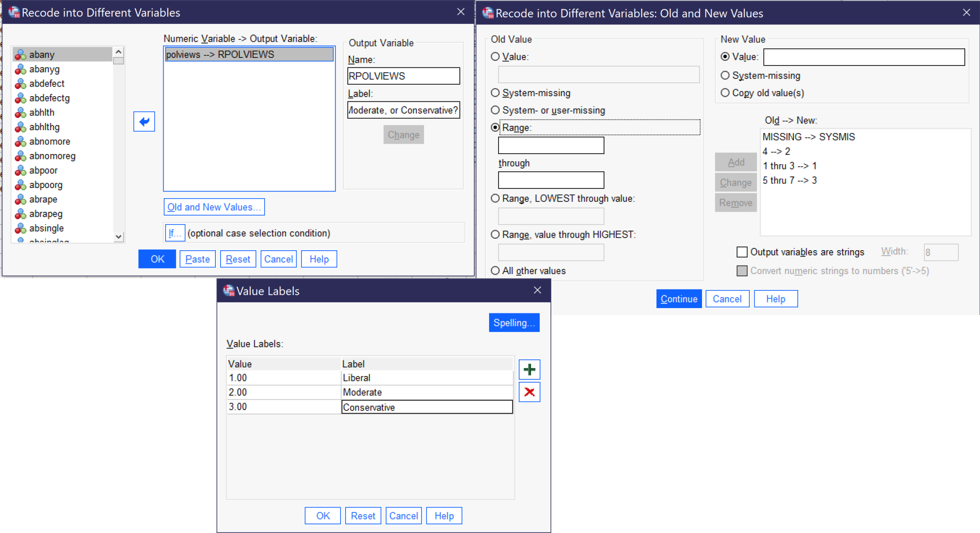The height and width of the screenshot is (533, 980).
Task: Click the Continue button in Old and New Values
Action: tap(679, 299)
